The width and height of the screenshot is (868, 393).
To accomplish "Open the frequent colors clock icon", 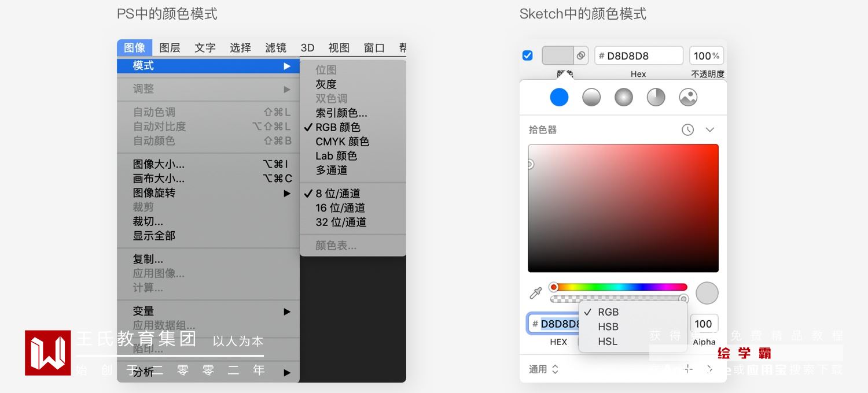I will pyautogui.click(x=687, y=130).
